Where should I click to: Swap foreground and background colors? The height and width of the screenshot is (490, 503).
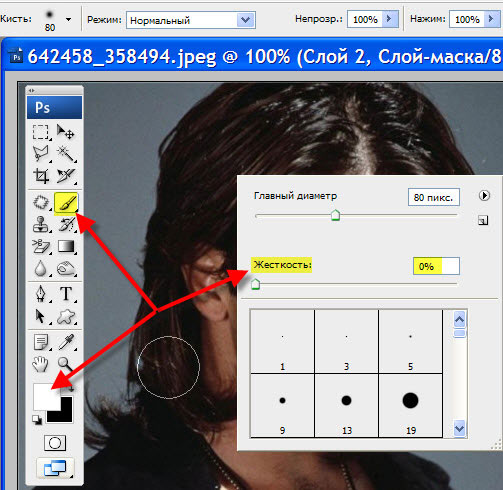[x=71, y=387]
